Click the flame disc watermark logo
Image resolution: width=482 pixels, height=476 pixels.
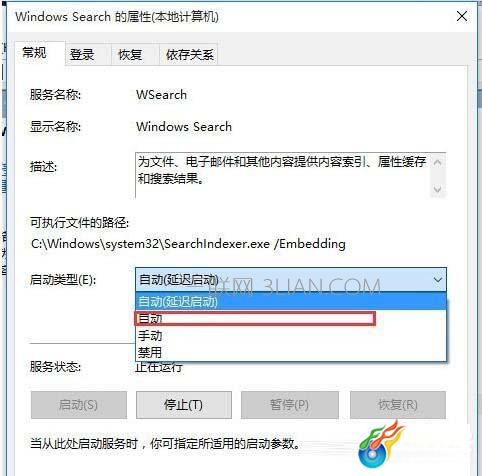tap(382, 444)
